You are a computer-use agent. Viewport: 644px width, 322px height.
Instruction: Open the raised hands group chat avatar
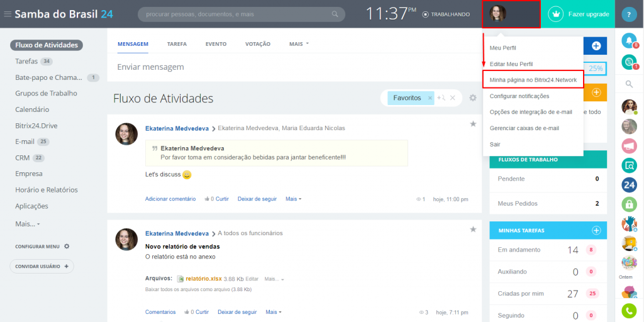tap(629, 224)
